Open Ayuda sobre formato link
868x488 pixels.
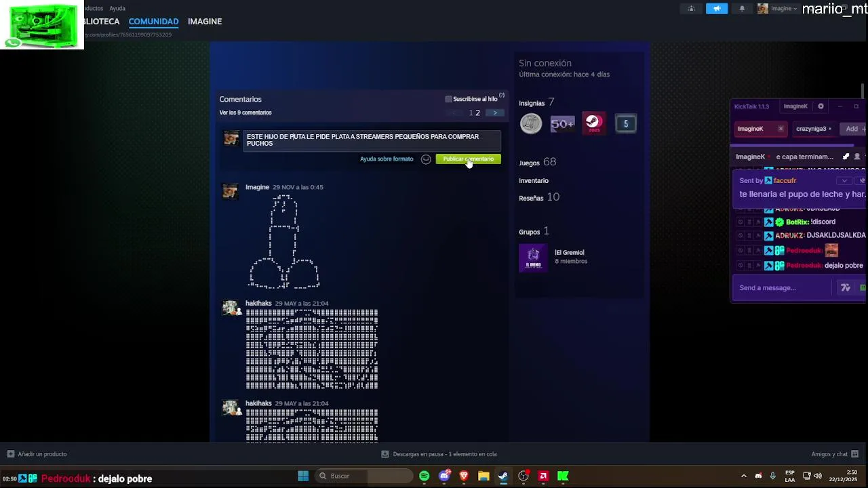click(387, 159)
